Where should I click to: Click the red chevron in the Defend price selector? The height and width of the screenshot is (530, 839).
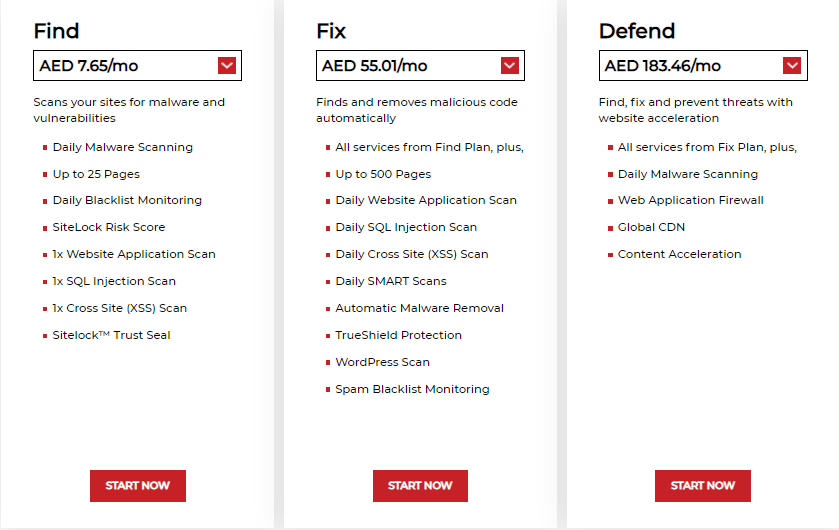(x=792, y=66)
